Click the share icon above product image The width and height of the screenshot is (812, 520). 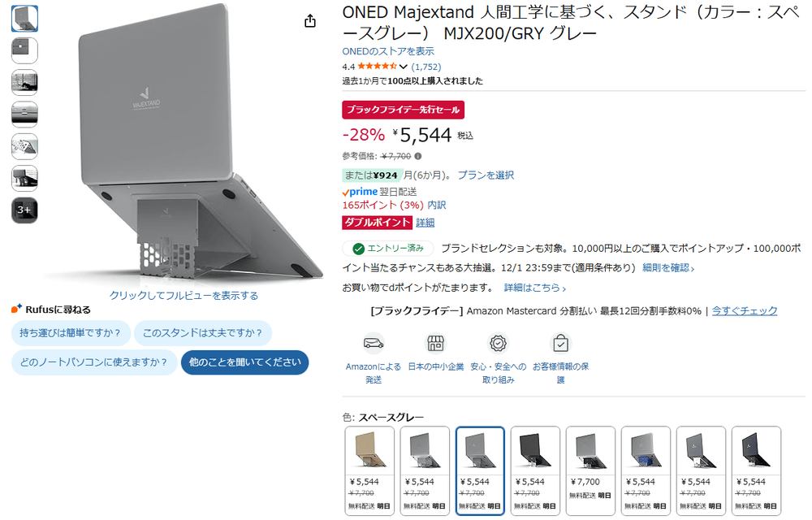click(x=309, y=20)
